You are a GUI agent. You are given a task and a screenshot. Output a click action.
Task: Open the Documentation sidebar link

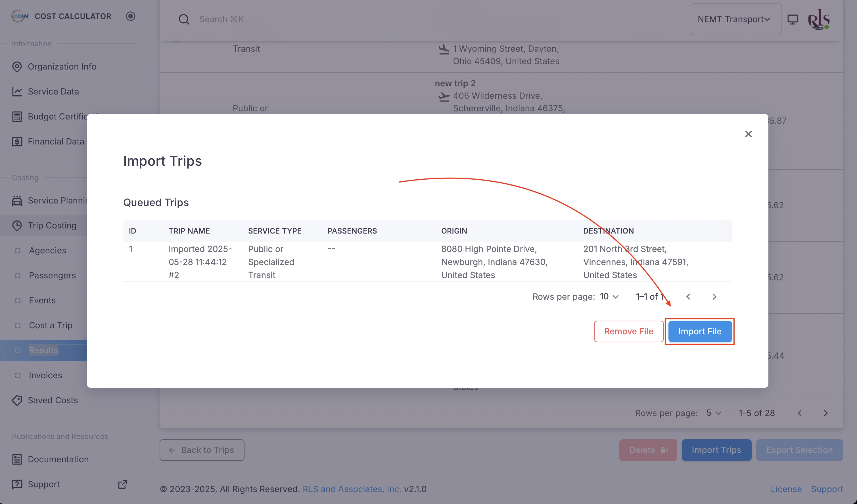point(58,459)
